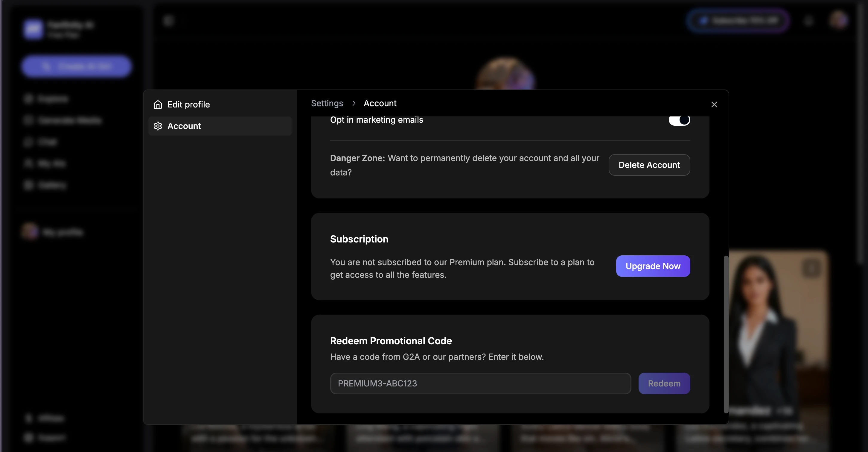Click the Settings breadcrumb link
868x452 pixels.
coord(327,103)
